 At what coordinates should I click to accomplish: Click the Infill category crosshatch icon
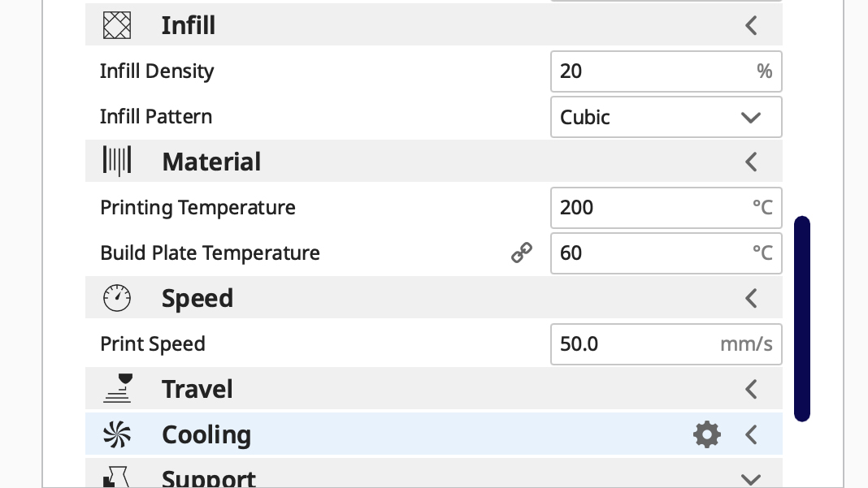[117, 26]
